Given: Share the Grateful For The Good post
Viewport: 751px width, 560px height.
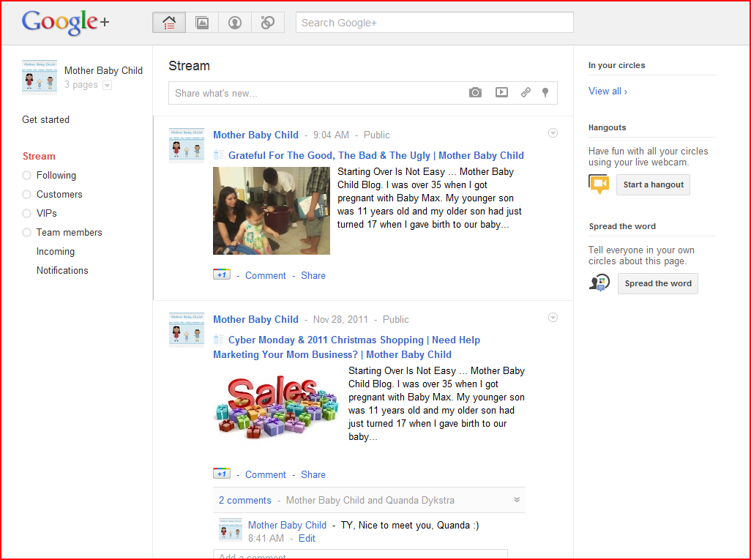Looking at the screenshot, I should (x=313, y=275).
